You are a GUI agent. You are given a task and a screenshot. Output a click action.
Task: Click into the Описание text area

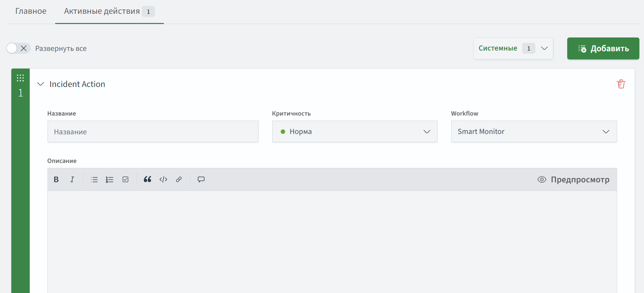(332, 242)
